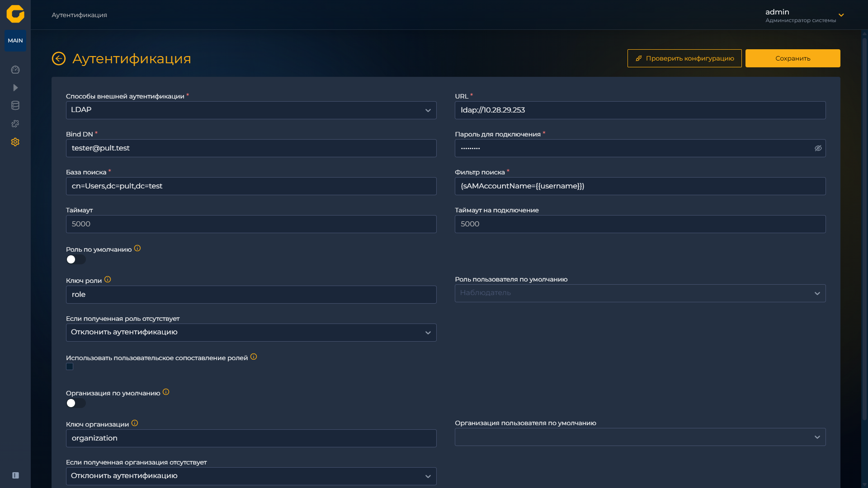The image size is (868, 488).
Task: Click the Проверить конфигурацию button
Action: pos(684,58)
